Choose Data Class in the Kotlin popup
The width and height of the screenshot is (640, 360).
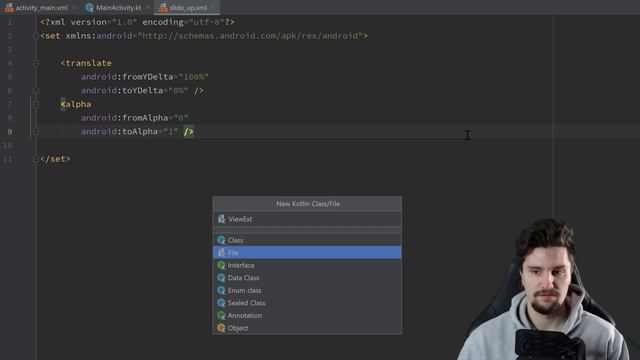(x=307, y=278)
